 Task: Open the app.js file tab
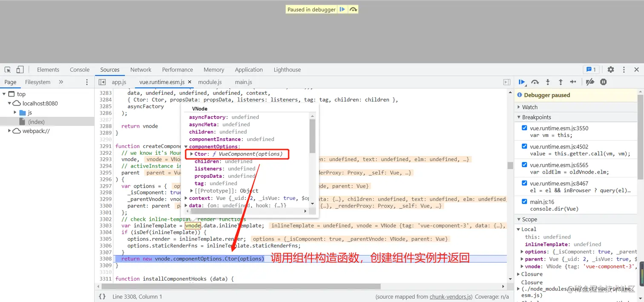tap(119, 82)
